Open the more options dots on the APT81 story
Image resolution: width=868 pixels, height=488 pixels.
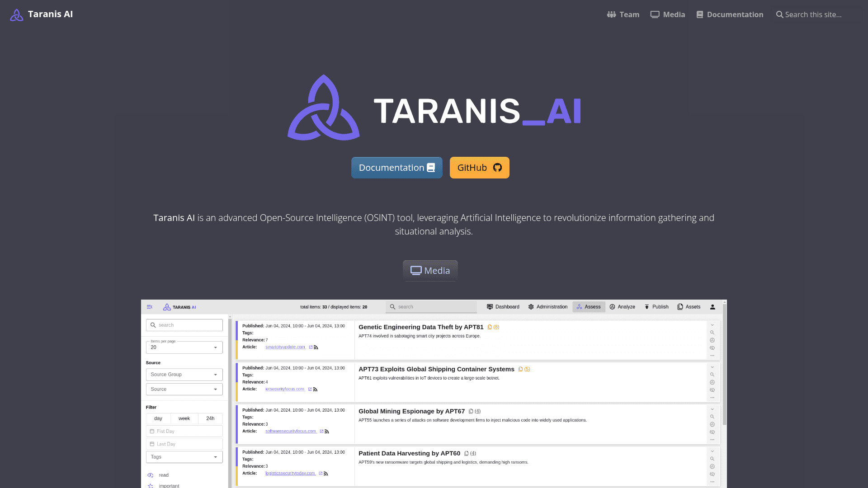click(x=712, y=356)
